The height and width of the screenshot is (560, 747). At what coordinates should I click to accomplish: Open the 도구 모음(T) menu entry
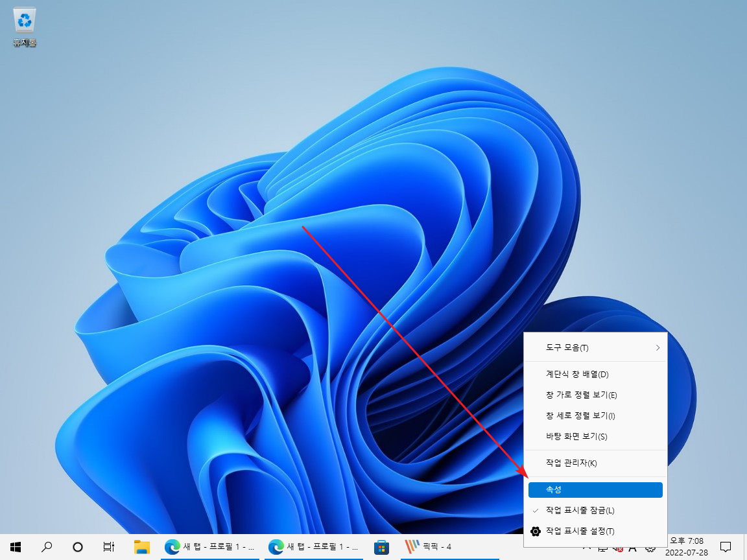[595, 347]
